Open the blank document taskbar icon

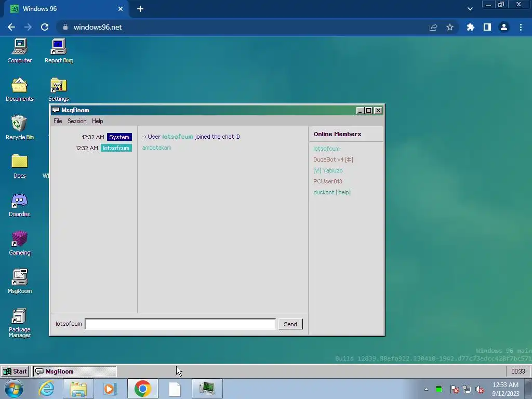(x=175, y=389)
